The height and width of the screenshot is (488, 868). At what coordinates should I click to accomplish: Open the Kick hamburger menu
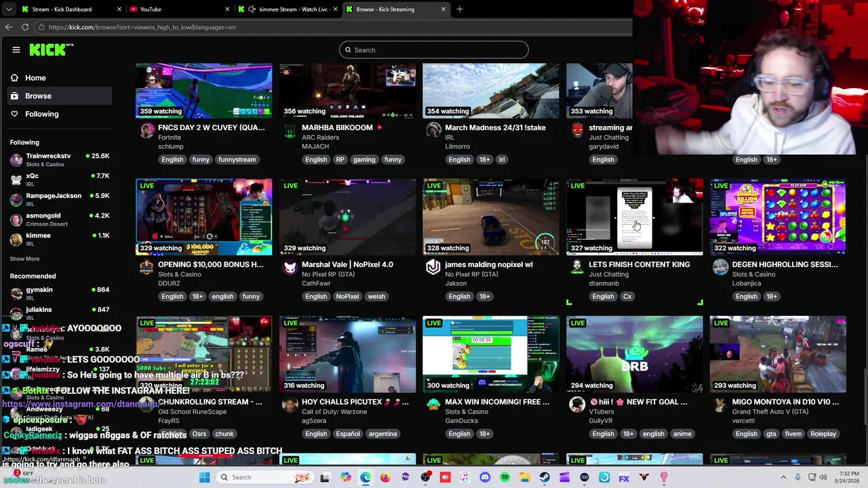(x=16, y=49)
